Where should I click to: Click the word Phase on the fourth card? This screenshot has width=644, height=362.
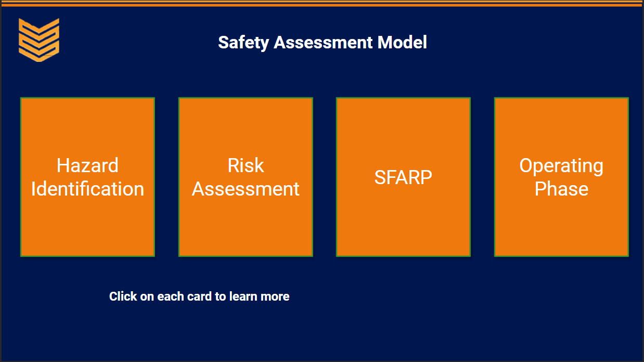[x=561, y=189]
